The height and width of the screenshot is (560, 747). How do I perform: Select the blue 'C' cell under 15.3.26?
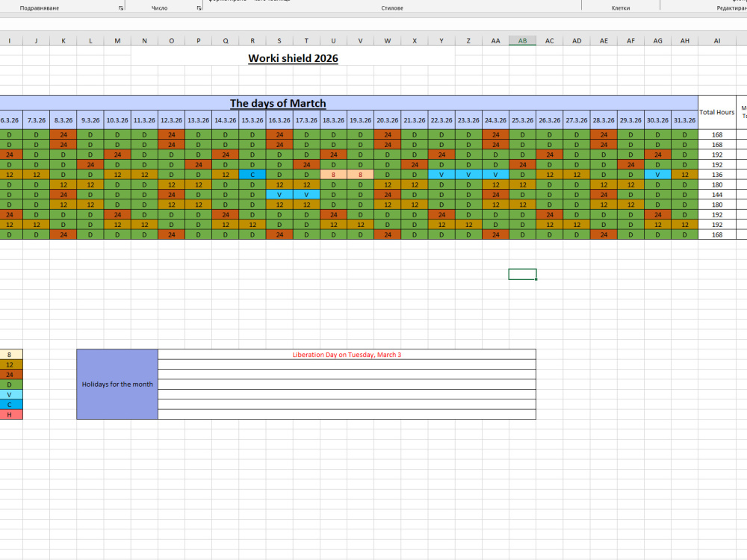click(x=252, y=175)
